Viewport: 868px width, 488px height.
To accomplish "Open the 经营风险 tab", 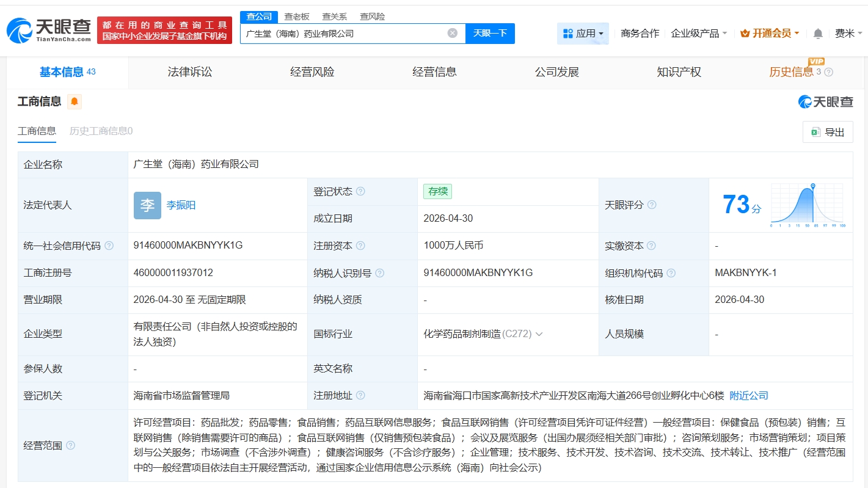I will point(312,72).
